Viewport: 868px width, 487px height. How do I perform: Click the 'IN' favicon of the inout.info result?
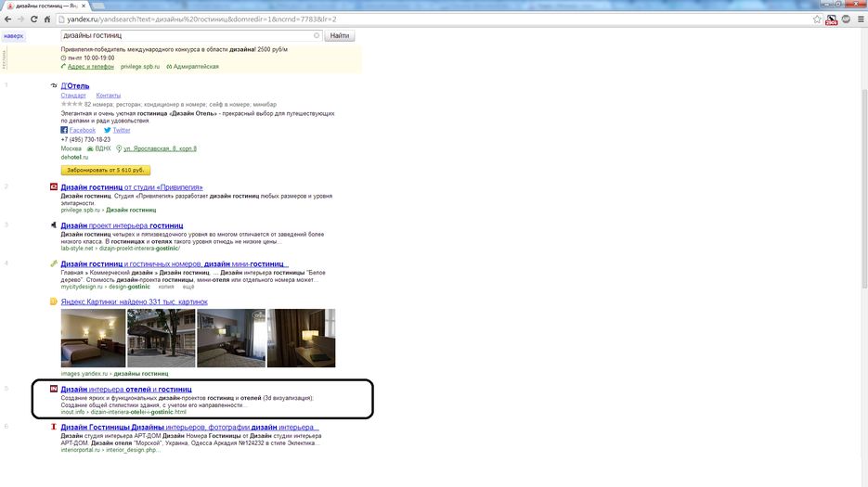(54, 389)
